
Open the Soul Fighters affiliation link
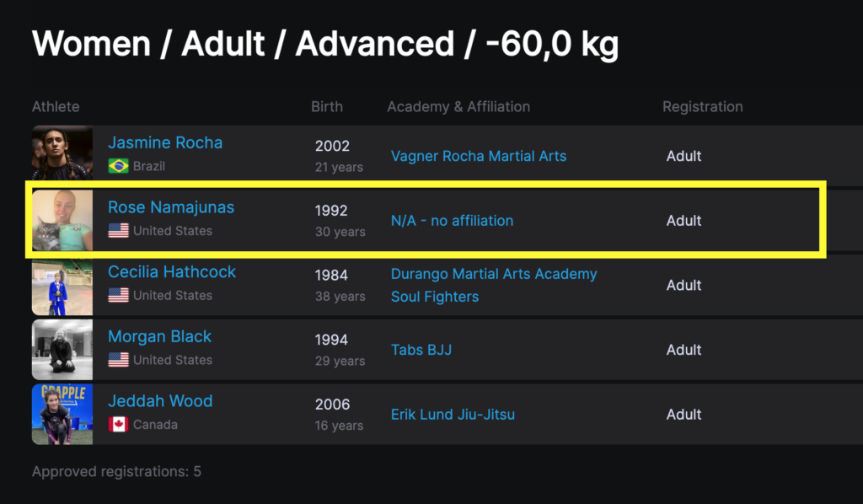(x=435, y=297)
